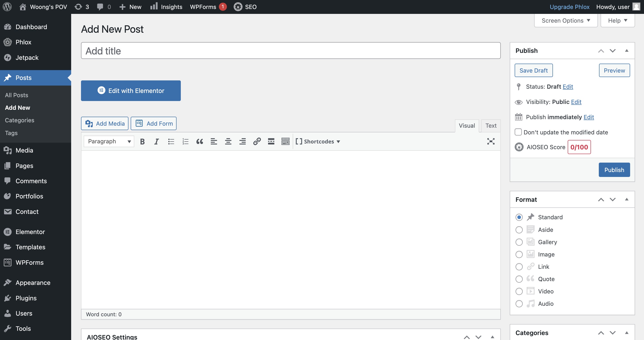644x340 pixels.
Task: Click the Save Draft button
Action: [533, 71]
